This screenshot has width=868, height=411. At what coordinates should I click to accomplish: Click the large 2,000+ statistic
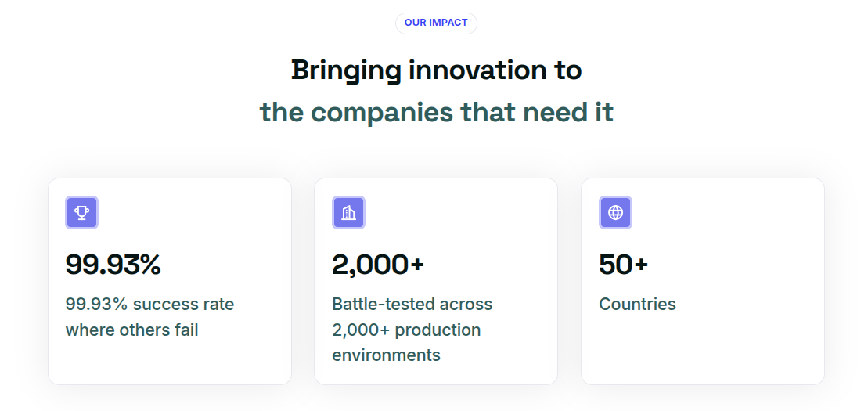(378, 265)
